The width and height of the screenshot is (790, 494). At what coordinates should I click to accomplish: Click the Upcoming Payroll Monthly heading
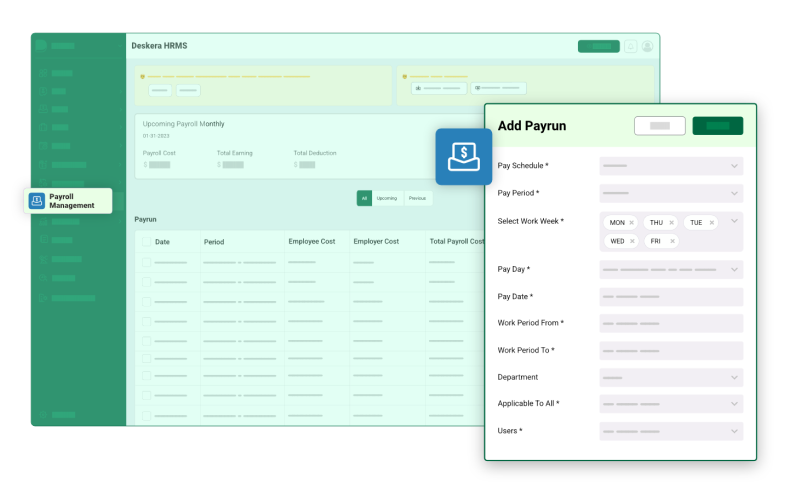pyautogui.click(x=183, y=124)
